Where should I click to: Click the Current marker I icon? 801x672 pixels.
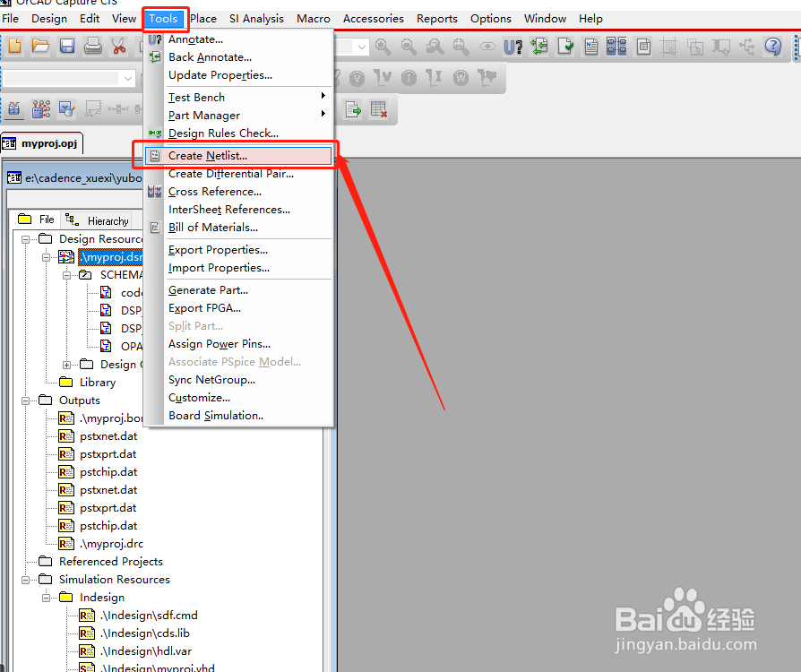pos(409,78)
